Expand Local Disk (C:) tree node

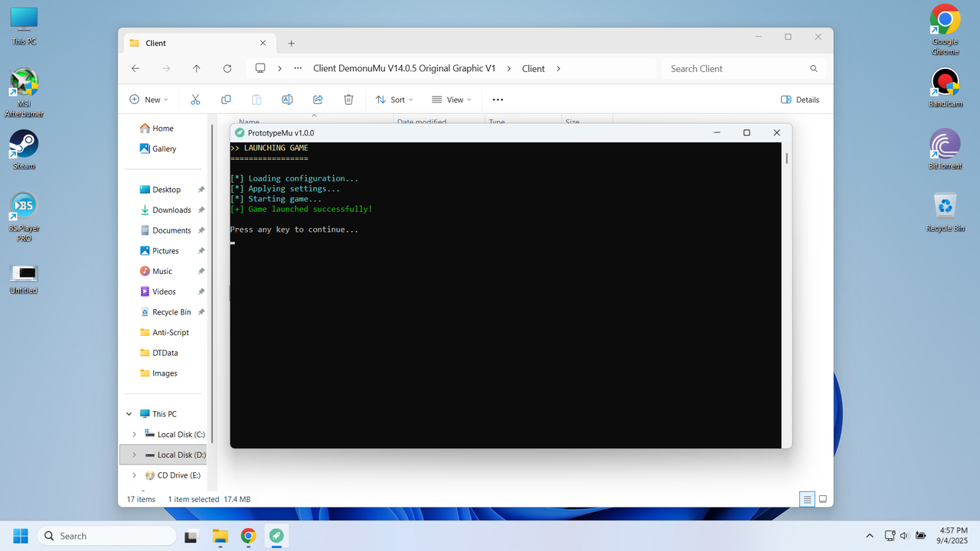(134, 434)
